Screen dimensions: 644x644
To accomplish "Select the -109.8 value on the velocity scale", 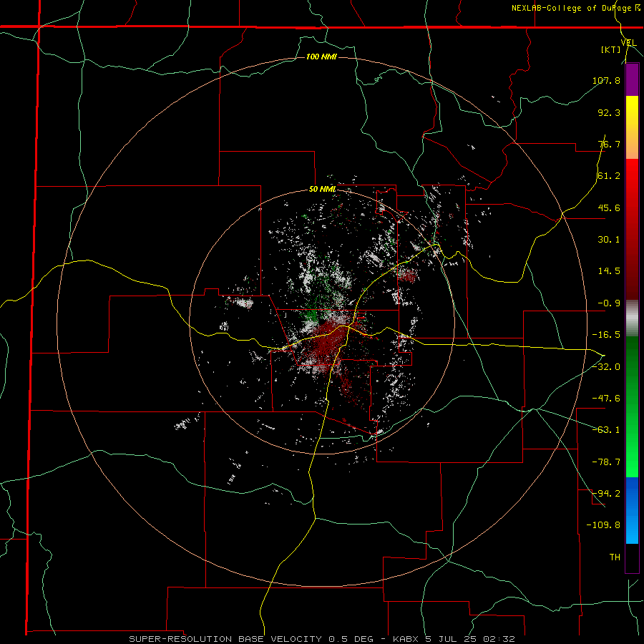I will pyautogui.click(x=603, y=525).
